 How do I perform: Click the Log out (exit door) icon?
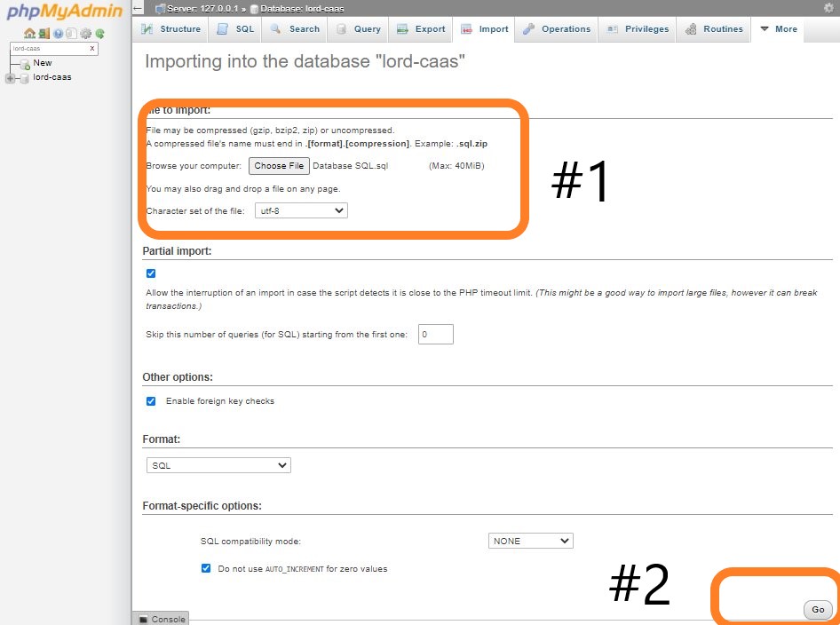coord(44,34)
